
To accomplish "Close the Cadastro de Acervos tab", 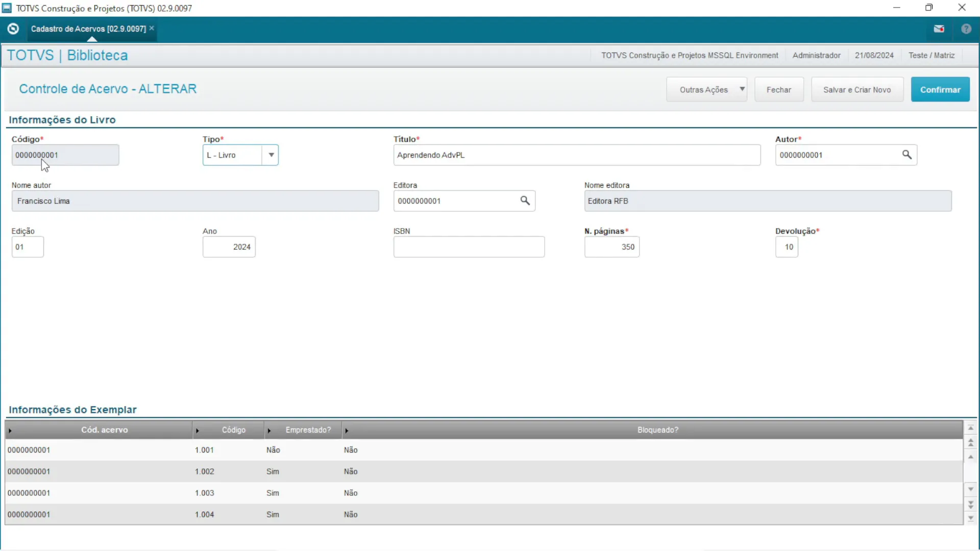I will [x=152, y=28].
